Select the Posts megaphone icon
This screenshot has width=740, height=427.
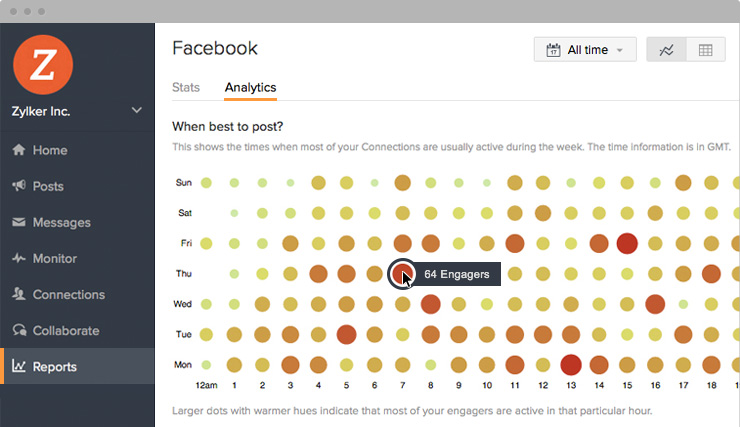click(x=19, y=185)
